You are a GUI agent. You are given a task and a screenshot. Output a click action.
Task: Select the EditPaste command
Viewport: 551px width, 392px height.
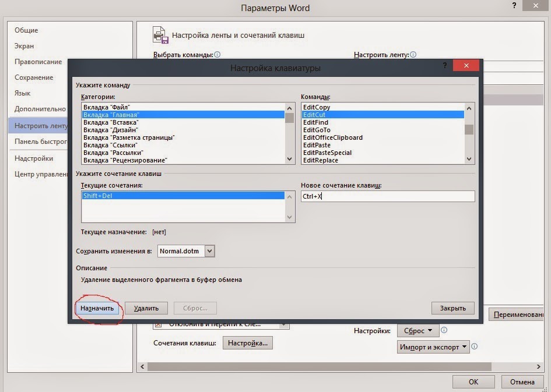[382, 145]
